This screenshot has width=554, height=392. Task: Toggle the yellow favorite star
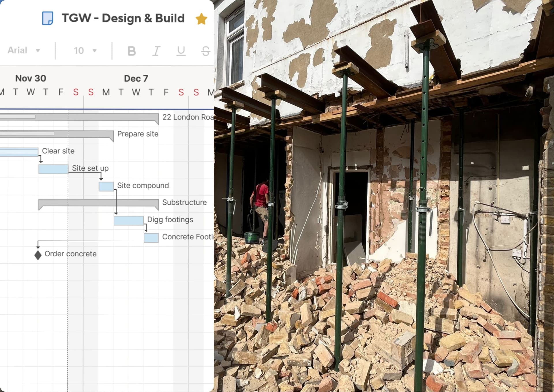(201, 19)
